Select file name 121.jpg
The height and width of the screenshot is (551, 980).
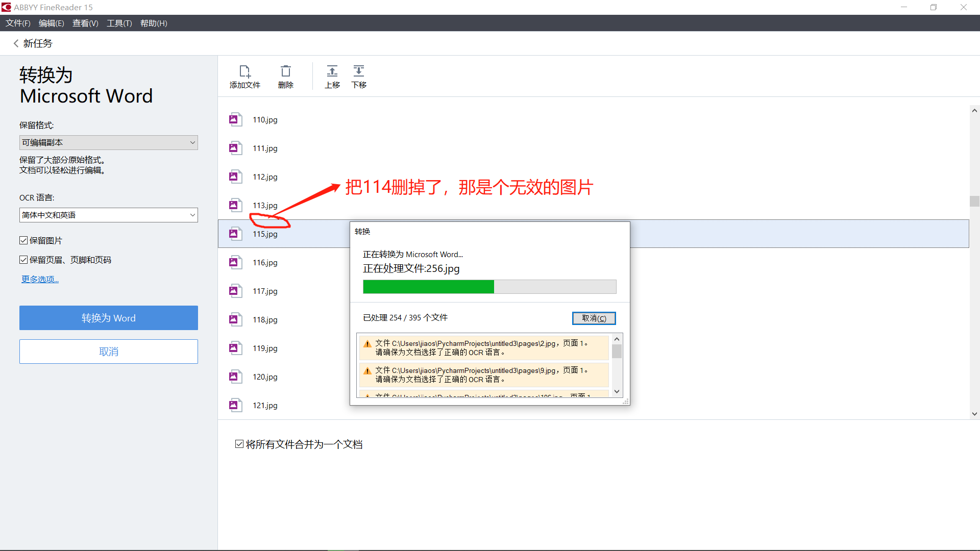pos(265,406)
